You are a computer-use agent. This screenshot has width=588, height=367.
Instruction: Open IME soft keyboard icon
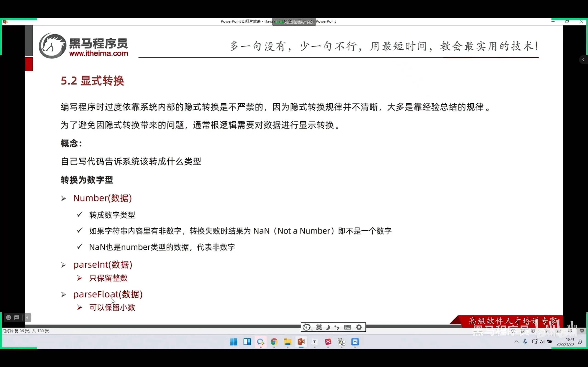coord(348,327)
